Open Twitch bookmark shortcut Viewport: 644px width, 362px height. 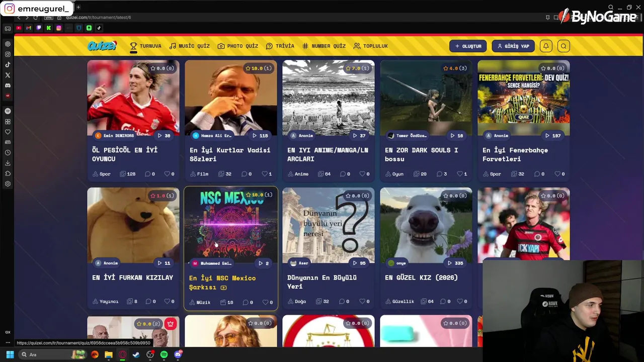39,28
